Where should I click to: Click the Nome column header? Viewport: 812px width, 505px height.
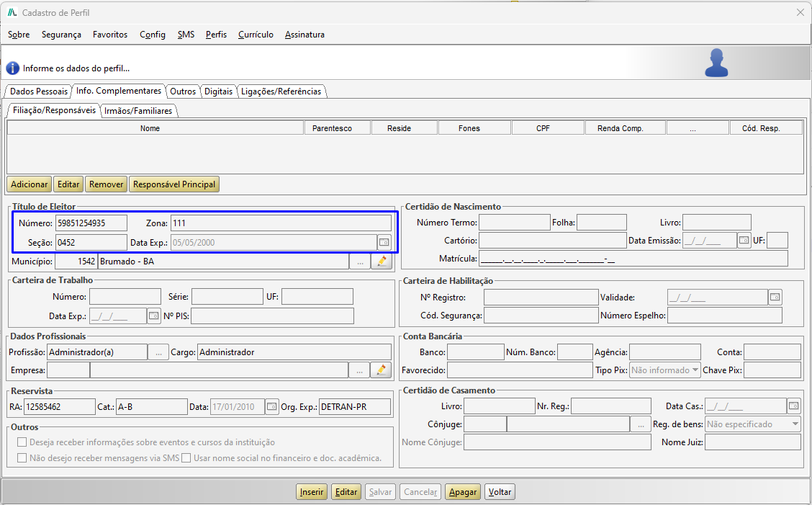pos(155,128)
